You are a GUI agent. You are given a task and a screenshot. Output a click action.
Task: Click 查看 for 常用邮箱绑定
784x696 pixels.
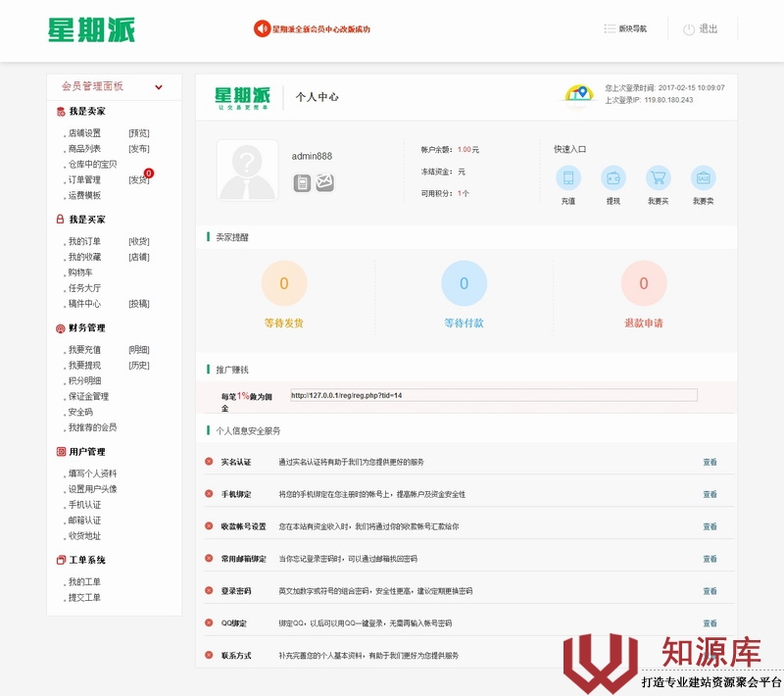(x=710, y=559)
